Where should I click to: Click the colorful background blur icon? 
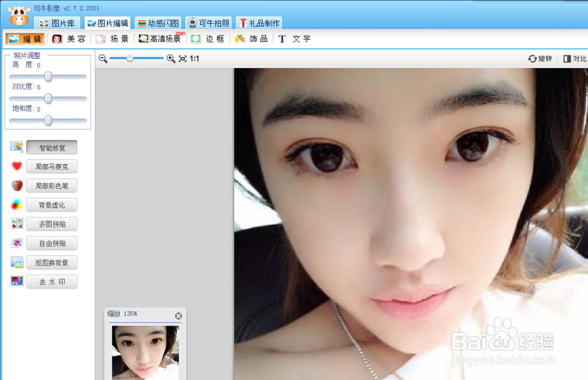(17, 205)
